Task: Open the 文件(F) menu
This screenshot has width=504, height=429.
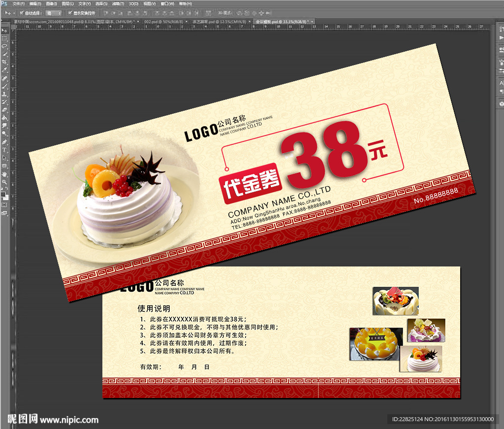Action: (19, 3)
